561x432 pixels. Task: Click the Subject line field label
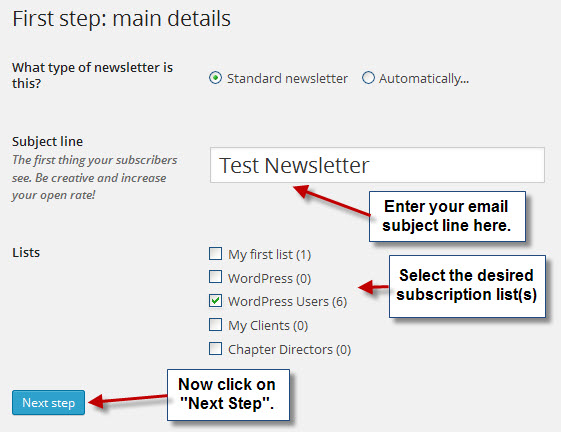tap(48, 142)
